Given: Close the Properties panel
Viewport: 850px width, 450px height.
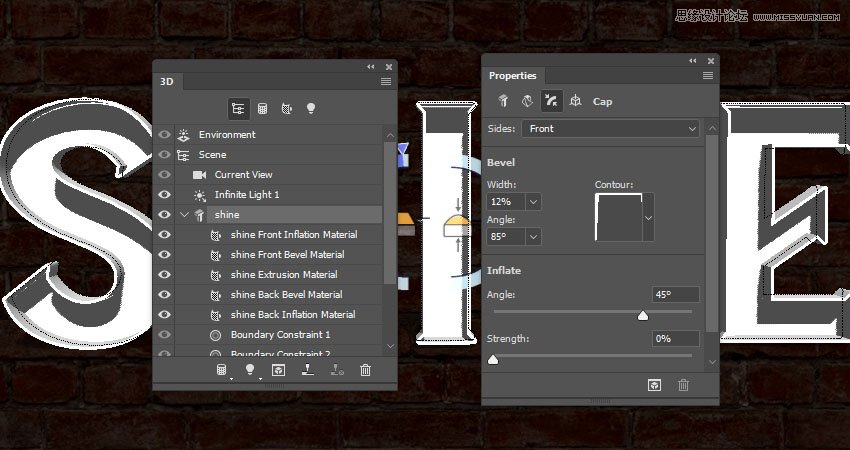Looking at the screenshot, I should click(x=711, y=61).
